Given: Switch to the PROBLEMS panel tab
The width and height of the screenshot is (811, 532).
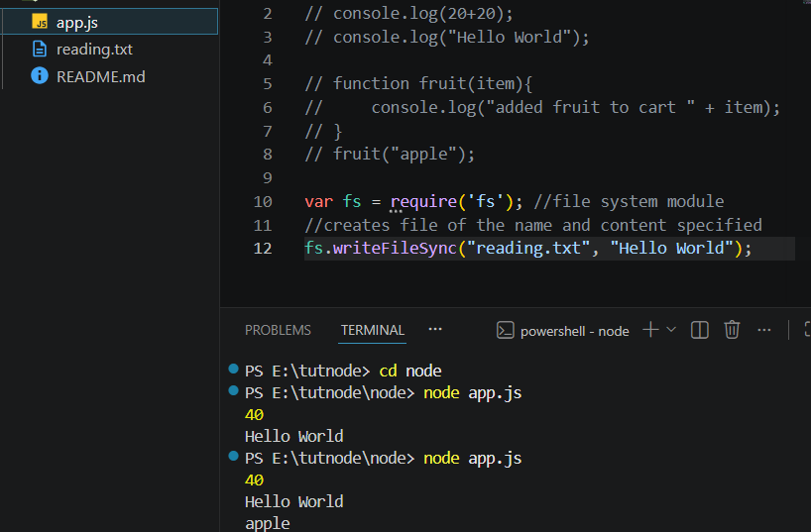Looking at the screenshot, I should tap(278, 330).
